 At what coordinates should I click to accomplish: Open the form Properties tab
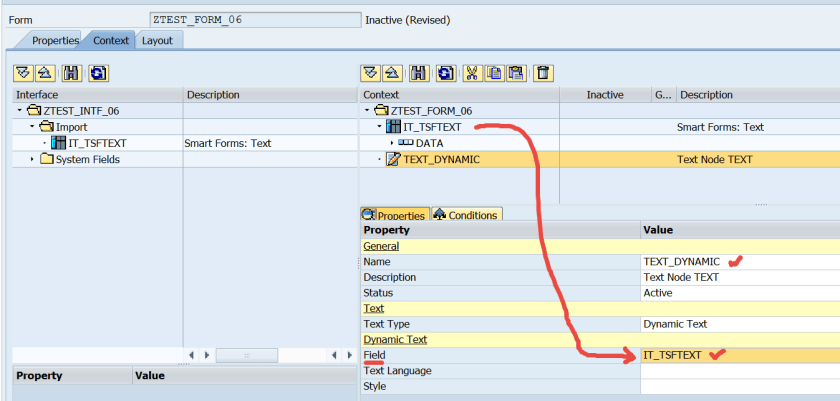[54, 40]
